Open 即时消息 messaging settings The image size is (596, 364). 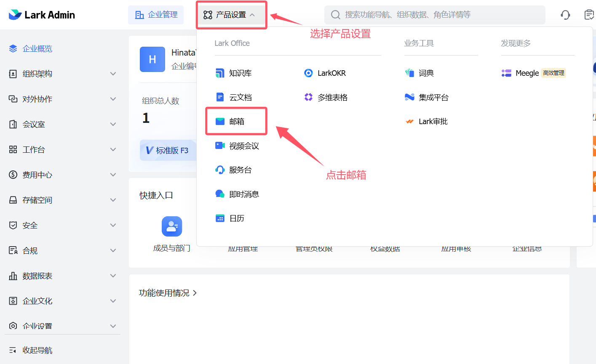243,194
